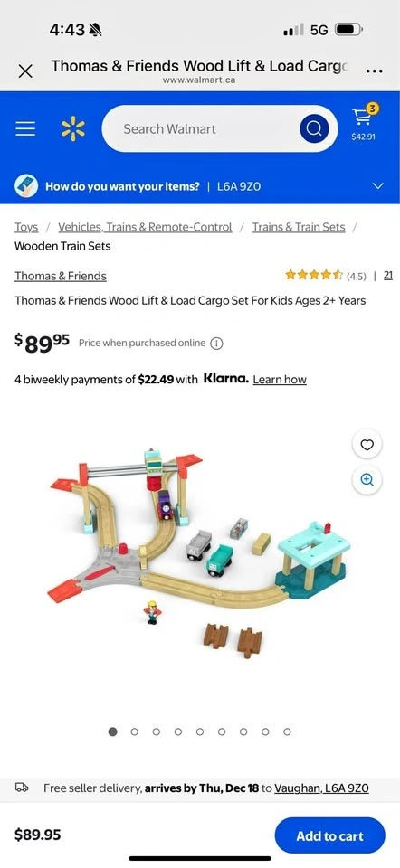Change delivery location Vaughan, L6A 9Z0

point(321,788)
